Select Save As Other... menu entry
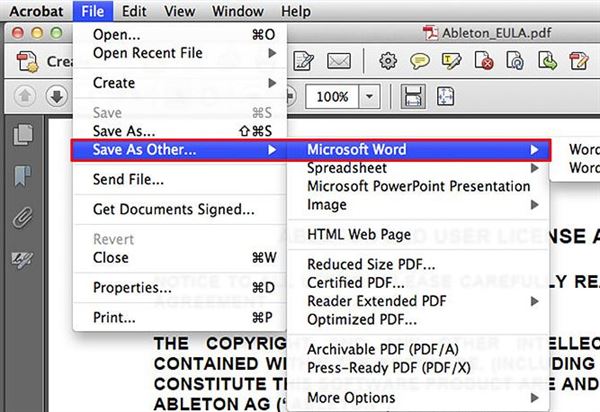Viewport: 600px width, 412px height. coord(179,150)
